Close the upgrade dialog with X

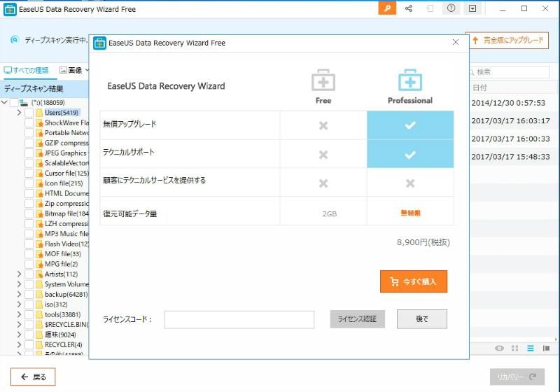pyautogui.click(x=456, y=42)
